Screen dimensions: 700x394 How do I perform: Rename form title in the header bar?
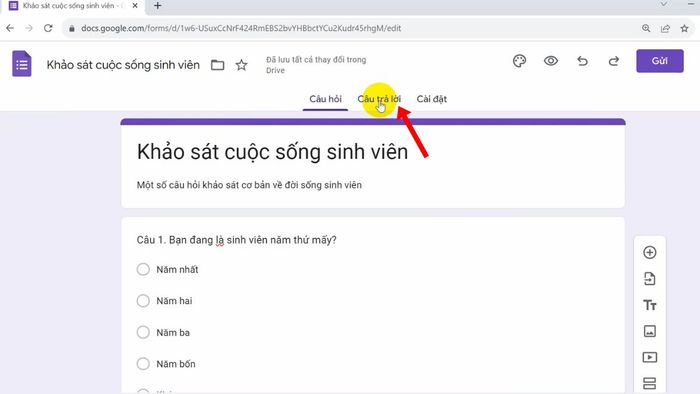(123, 65)
